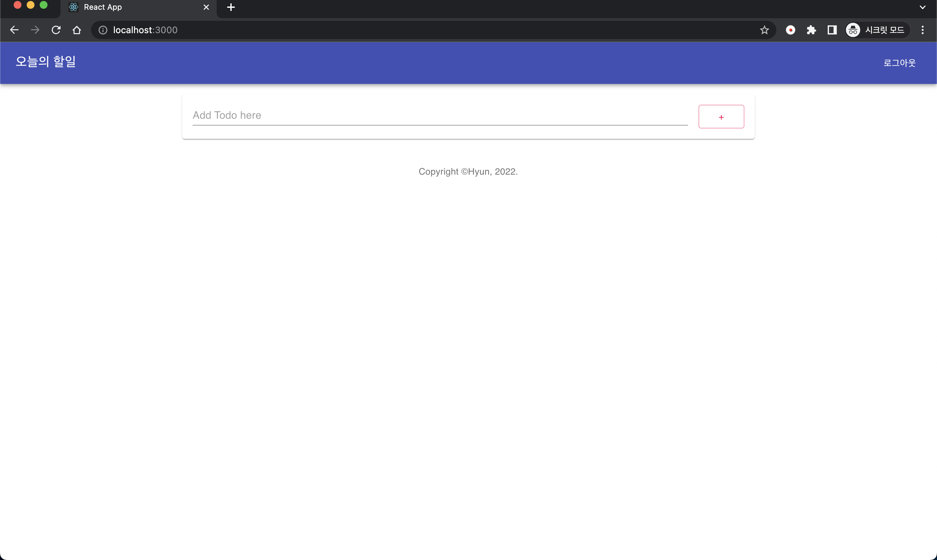Screen dimensions: 937x560
Task: Open the Chrome three-dot menu
Action: coord(922,30)
